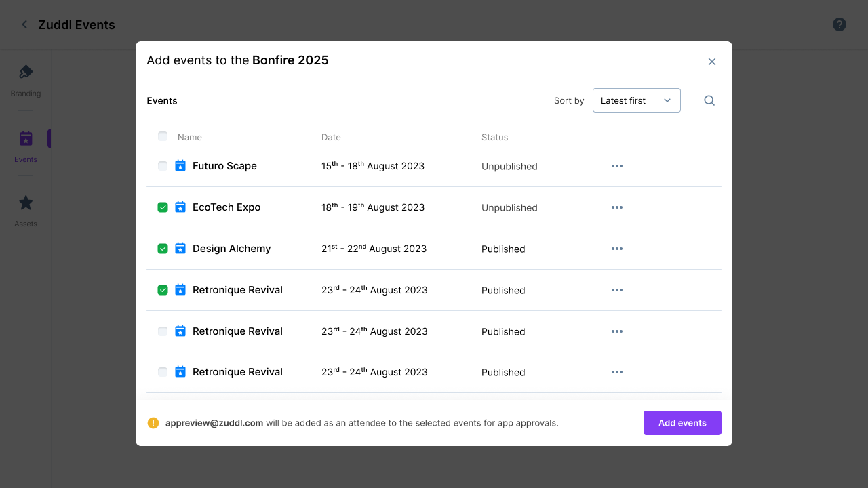The height and width of the screenshot is (488, 868).
Task: Open three-dot menu for Futuro Scape
Action: [x=616, y=166]
